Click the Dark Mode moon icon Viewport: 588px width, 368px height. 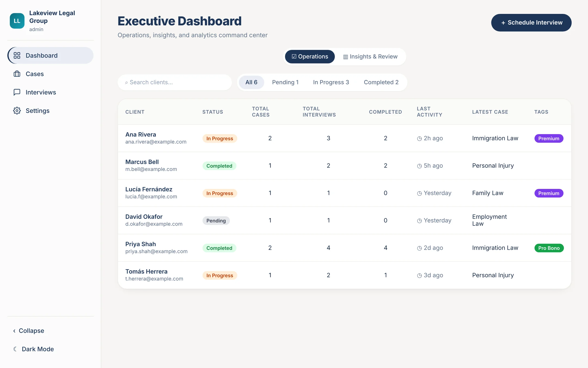click(15, 349)
